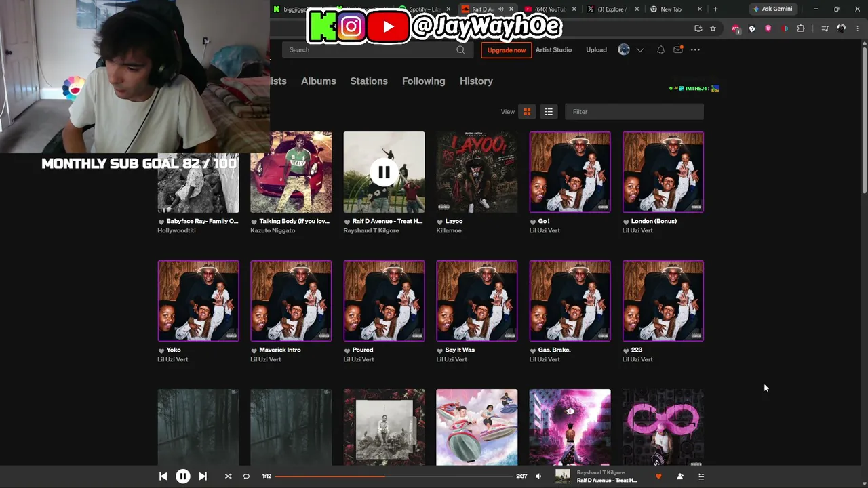Go to the Upload page

coord(597,49)
